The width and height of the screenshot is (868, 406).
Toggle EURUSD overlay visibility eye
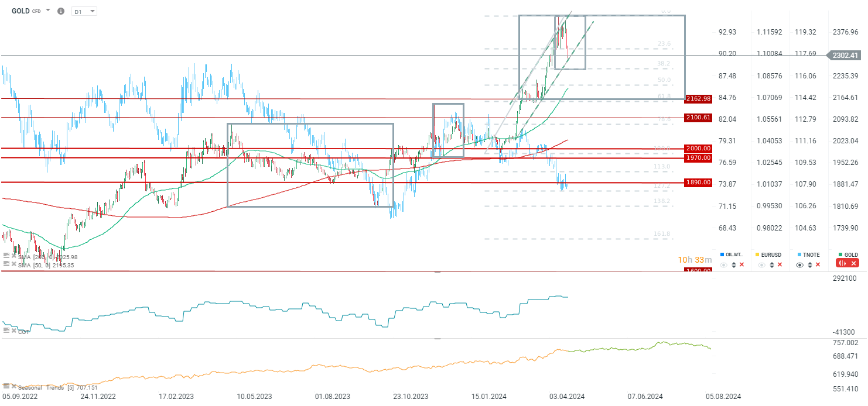pos(762,265)
